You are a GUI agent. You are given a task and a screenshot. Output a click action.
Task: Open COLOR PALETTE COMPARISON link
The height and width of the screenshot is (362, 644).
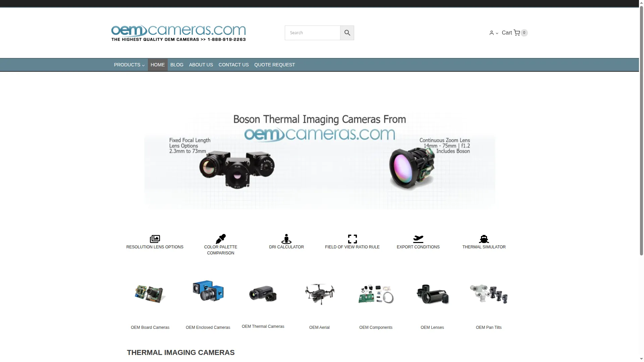221,250
